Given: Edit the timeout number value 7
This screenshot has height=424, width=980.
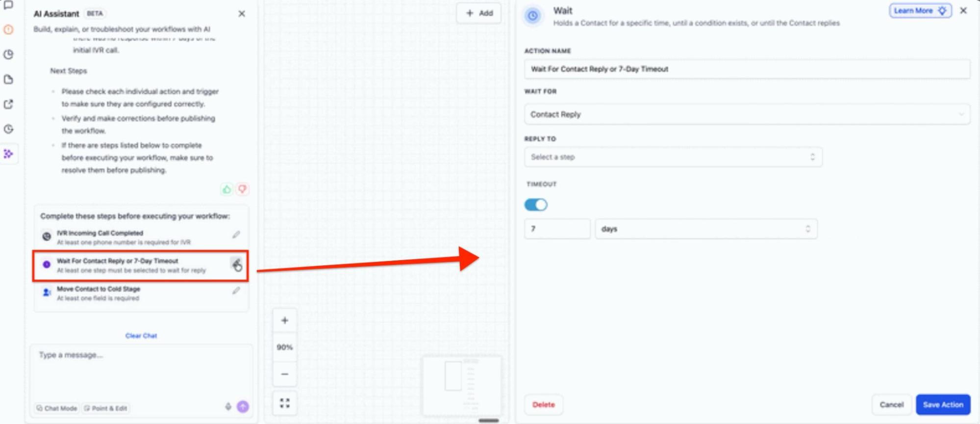Looking at the screenshot, I should [x=557, y=229].
